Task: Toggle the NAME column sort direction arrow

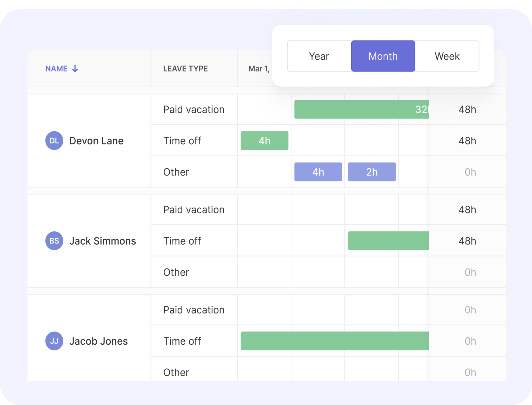Action: click(x=75, y=69)
